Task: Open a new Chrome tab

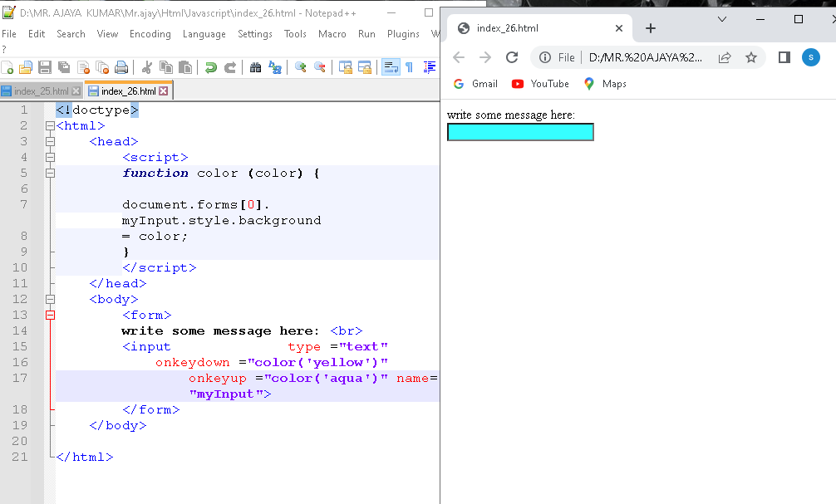Action: pyautogui.click(x=650, y=28)
